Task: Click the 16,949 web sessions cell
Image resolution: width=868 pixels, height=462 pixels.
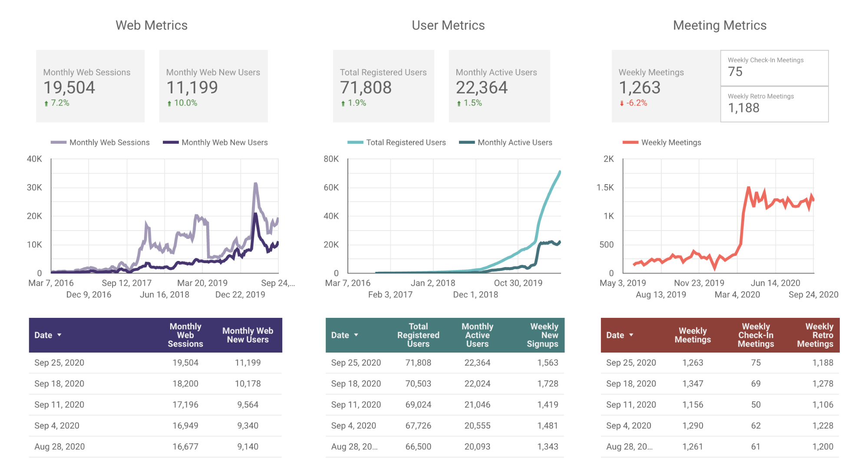Action: (185, 426)
